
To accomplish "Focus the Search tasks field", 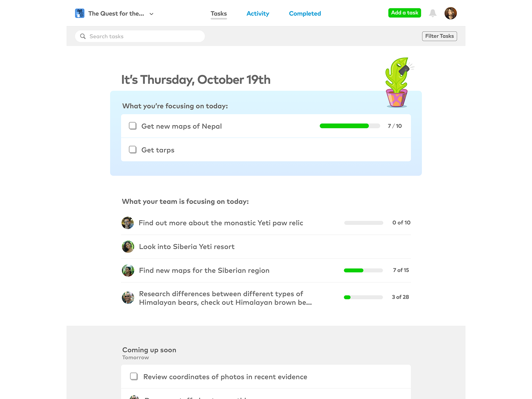I will [x=140, y=36].
